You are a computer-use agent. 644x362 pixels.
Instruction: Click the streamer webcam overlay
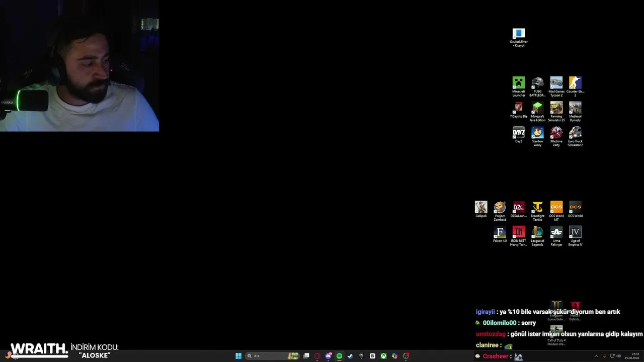(79, 66)
